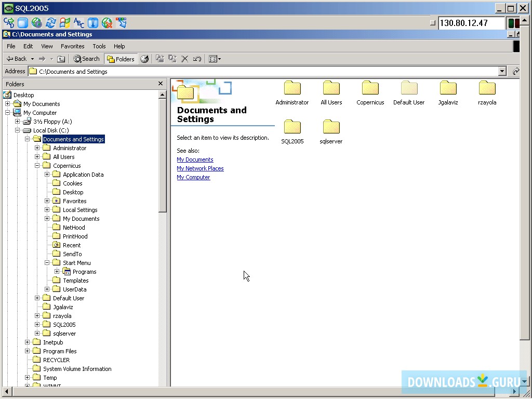Click the Back button
532x399 pixels.
pos(17,59)
